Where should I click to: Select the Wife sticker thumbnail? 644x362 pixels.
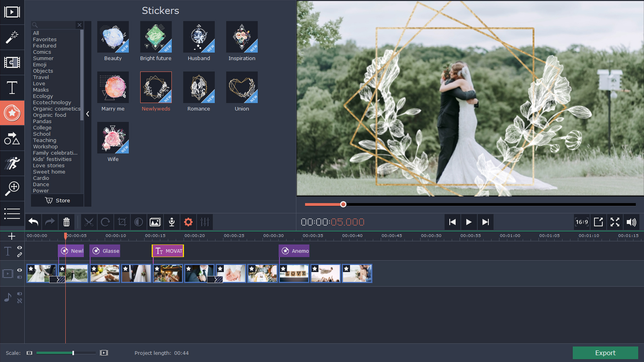click(x=113, y=138)
